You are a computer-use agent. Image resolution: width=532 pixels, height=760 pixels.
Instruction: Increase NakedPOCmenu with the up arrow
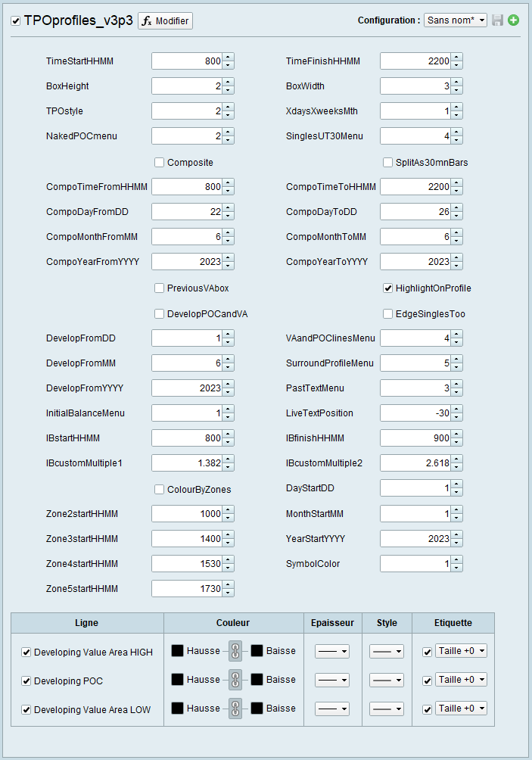(229, 132)
